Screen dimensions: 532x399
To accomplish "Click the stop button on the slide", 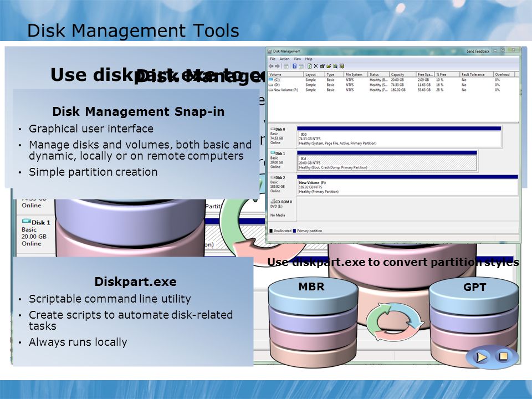I will tap(503, 356).
